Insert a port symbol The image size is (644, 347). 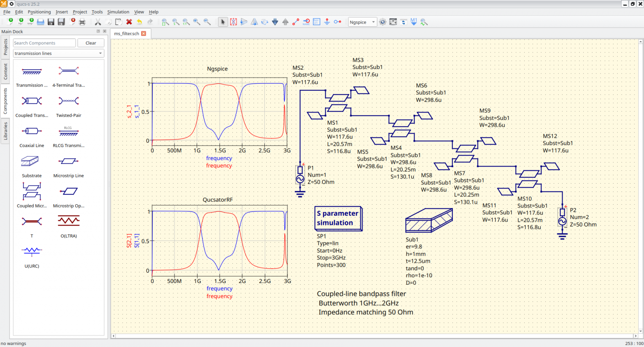click(x=337, y=22)
